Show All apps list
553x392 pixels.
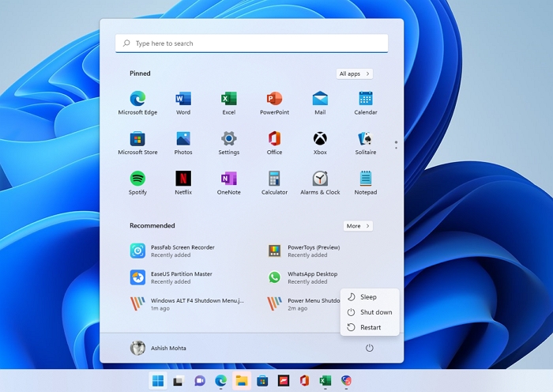click(x=355, y=73)
